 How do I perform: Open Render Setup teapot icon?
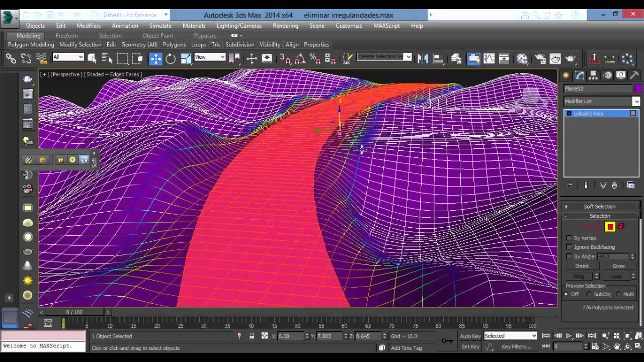pyautogui.click(x=540, y=59)
